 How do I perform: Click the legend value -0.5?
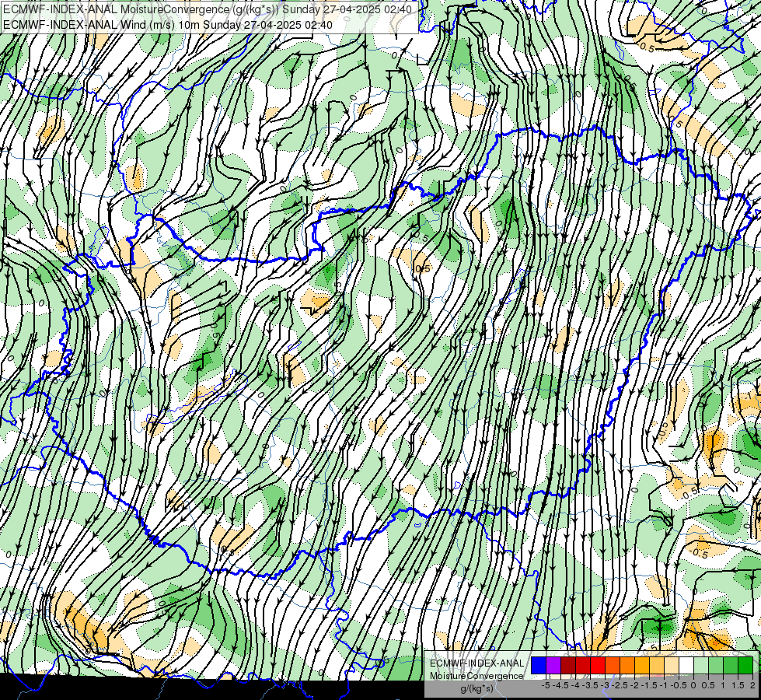pos(679,685)
